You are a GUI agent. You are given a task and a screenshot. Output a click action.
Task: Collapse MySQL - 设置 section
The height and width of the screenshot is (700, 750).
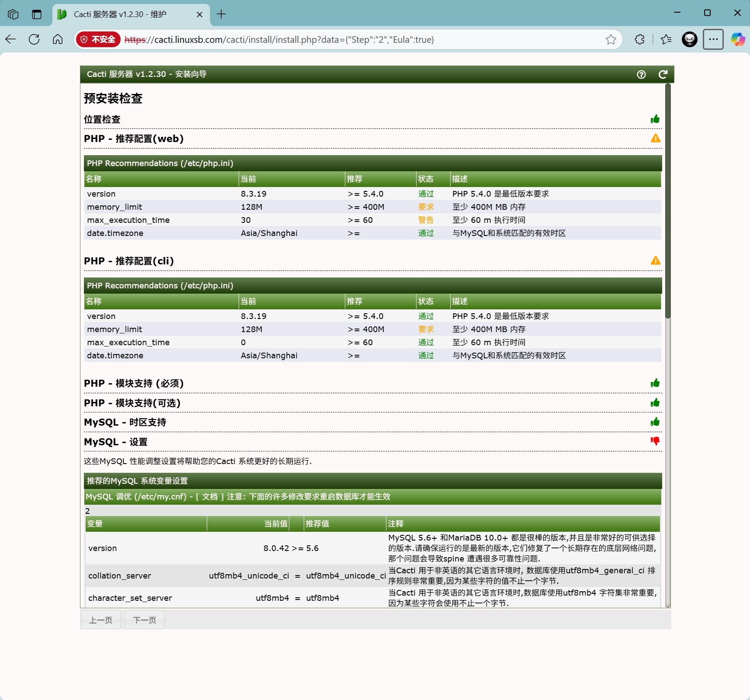(x=116, y=442)
